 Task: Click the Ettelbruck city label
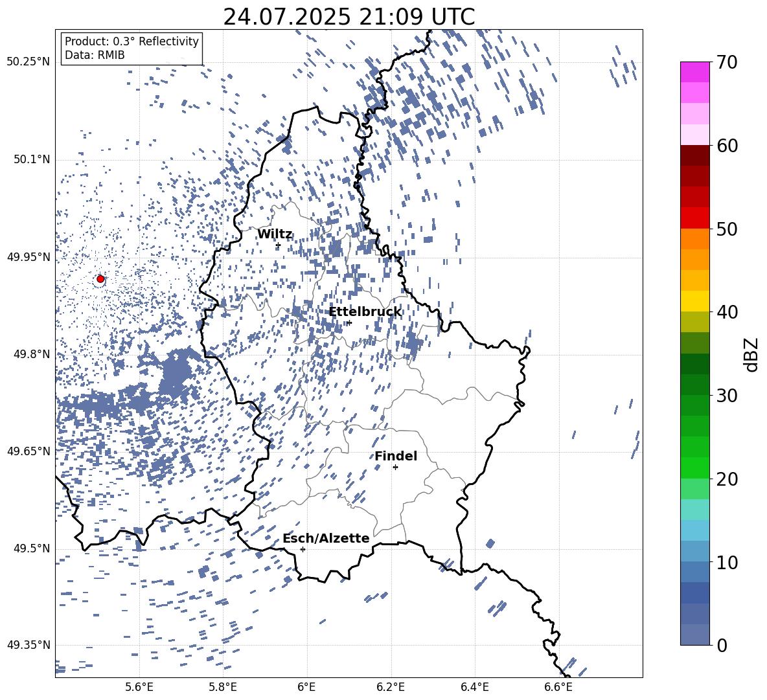pos(365,312)
